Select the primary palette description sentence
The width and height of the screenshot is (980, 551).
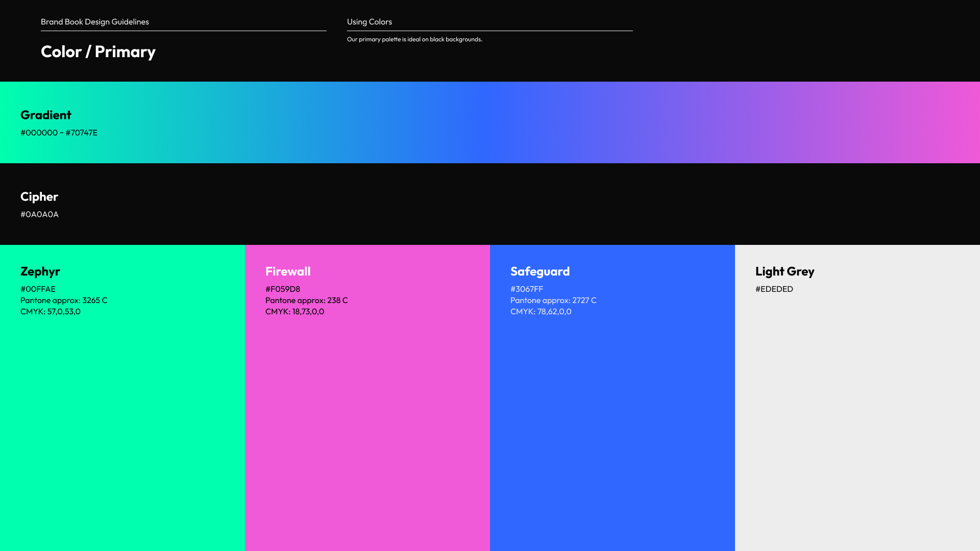pos(414,39)
